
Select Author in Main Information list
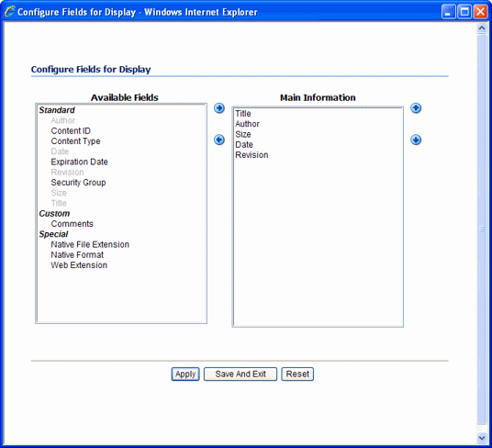247,124
